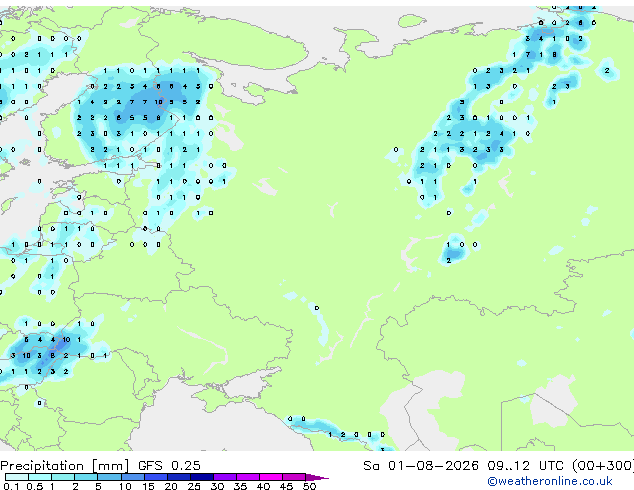Click the "Precipitation [mm]" title text
The height and width of the screenshot is (490, 634).
(65, 466)
